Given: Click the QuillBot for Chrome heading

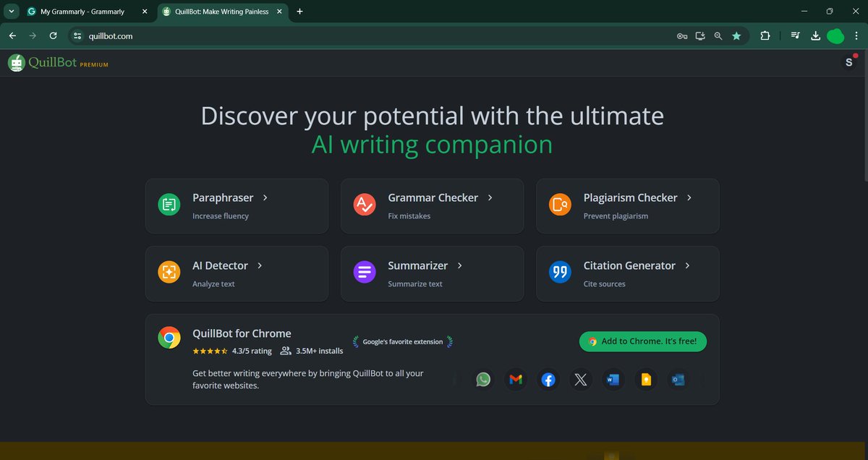Looking at the screenshot, I should tap(242, 333).
